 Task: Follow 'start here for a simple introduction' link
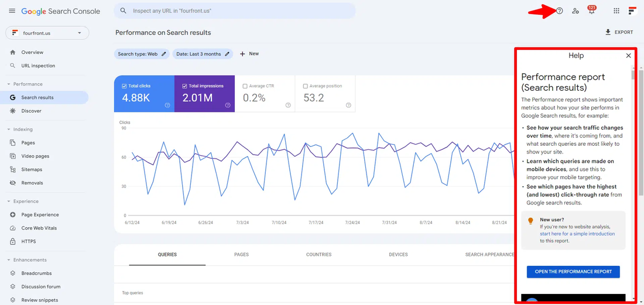(577, 234)
